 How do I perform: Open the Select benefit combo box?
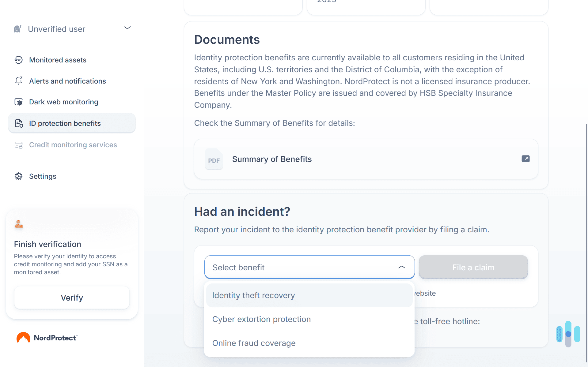coord(309,267)
